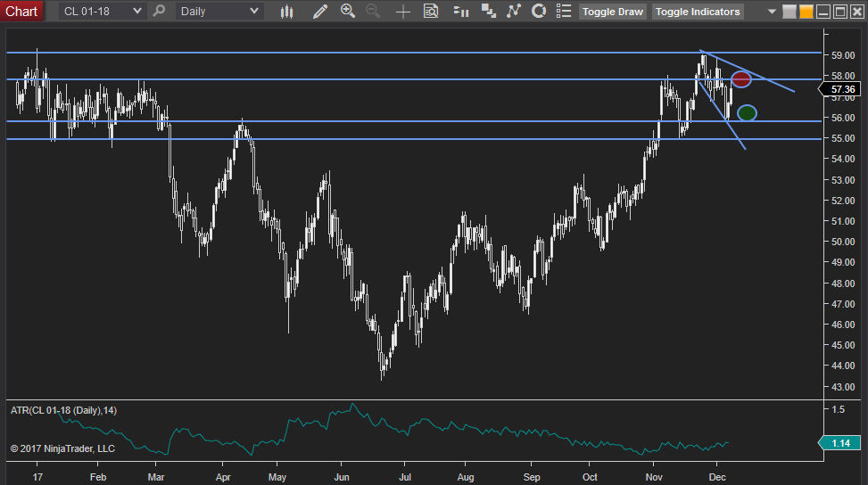
Task: Click the © 2017 NinjaTrader, LLC text
Action: [62, 448]
